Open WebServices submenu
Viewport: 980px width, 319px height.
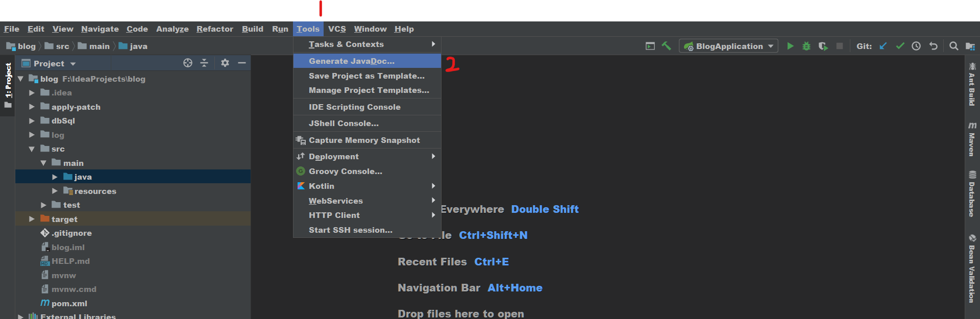[367, 201]
